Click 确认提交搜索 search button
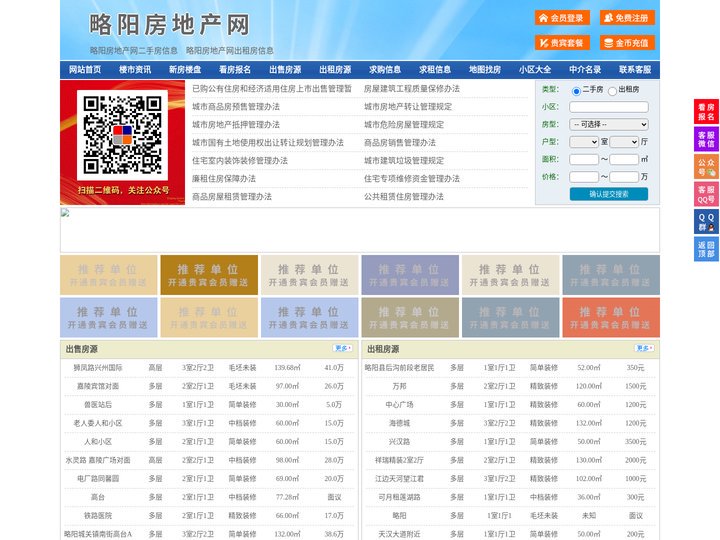Image resolution: width=720 pixels, height=540 pixels. [x=609, y=194]
